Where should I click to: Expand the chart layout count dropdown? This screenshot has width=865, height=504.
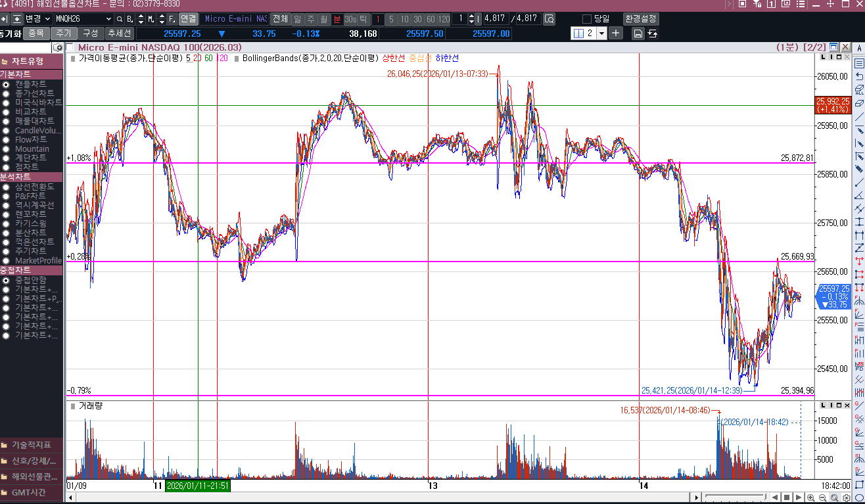pyautogui.click(x=601, y=34)
